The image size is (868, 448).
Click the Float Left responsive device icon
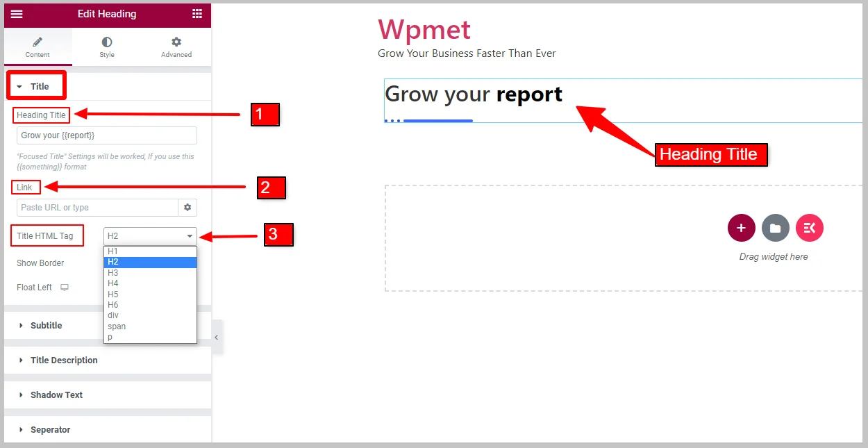point(65,288)
